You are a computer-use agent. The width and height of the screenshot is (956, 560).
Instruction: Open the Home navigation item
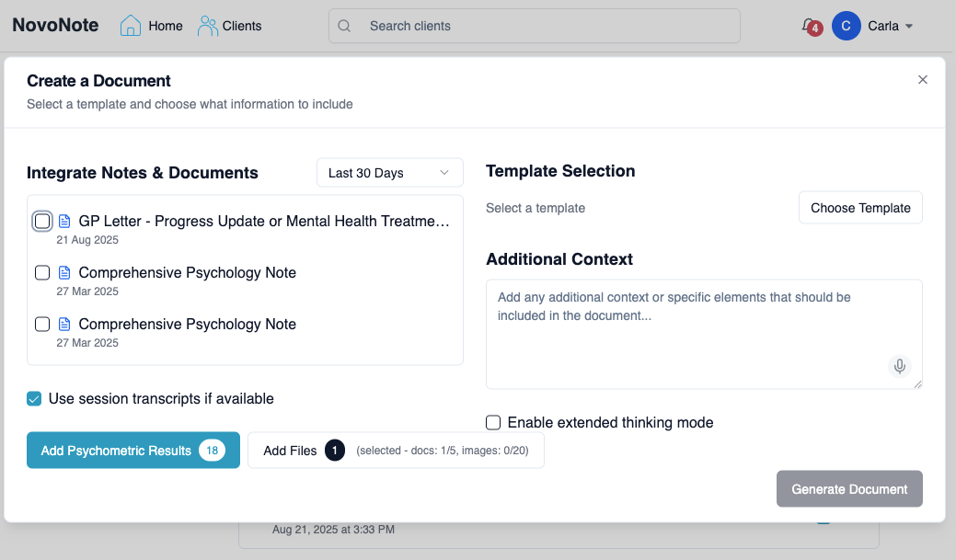pyautogui.click(x=166, y=26)
